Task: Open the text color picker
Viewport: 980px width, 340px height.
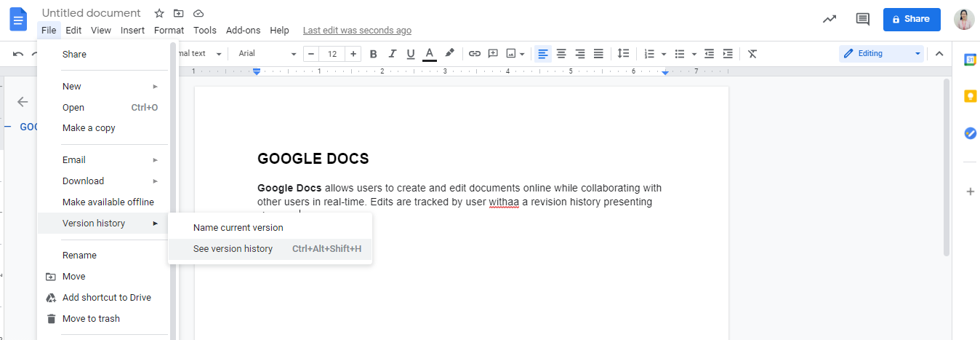Action: tap(430, 54)
